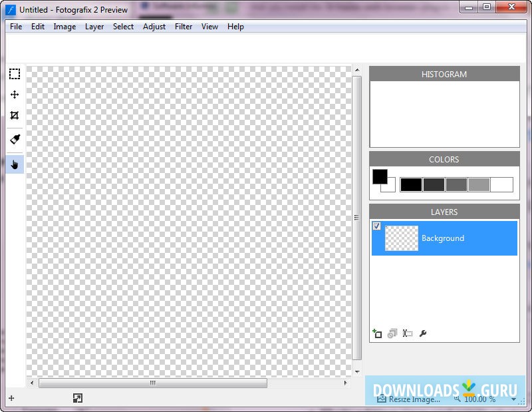Select the rectangular marquee selection tool
This screenshot has height=412, width=532.
[x=15, y=74]
